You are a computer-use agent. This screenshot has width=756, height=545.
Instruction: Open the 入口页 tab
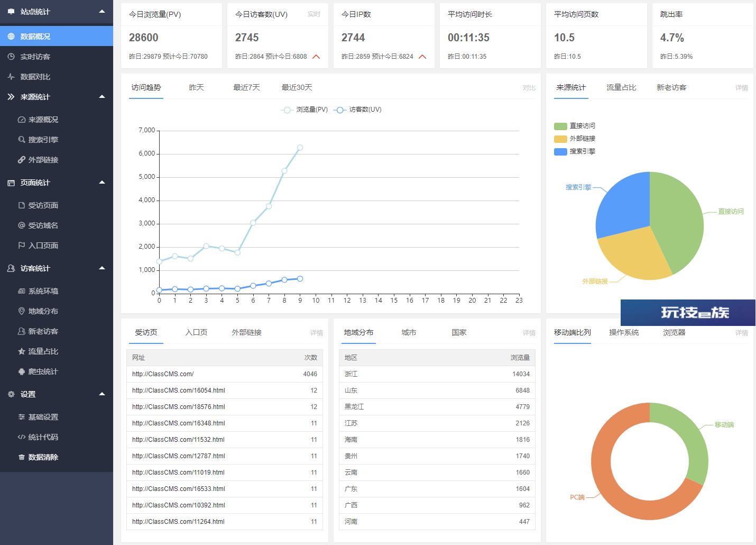196,332
